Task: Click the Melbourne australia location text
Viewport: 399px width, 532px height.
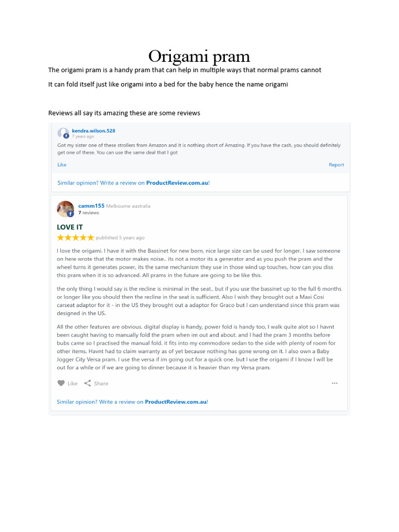Action: [x=128, y=206]
